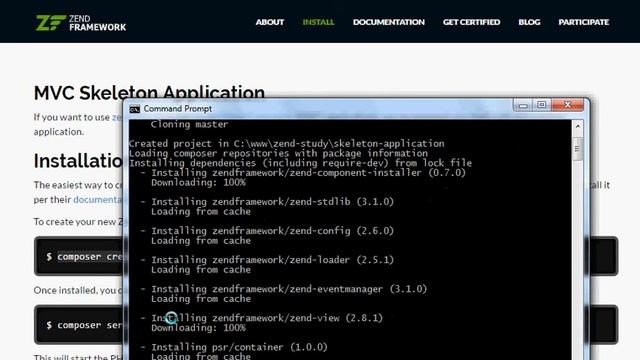This screenshot has height=360, width=640.
Task: Click the 'Cloning master' console line
Action: click(189, 124)
